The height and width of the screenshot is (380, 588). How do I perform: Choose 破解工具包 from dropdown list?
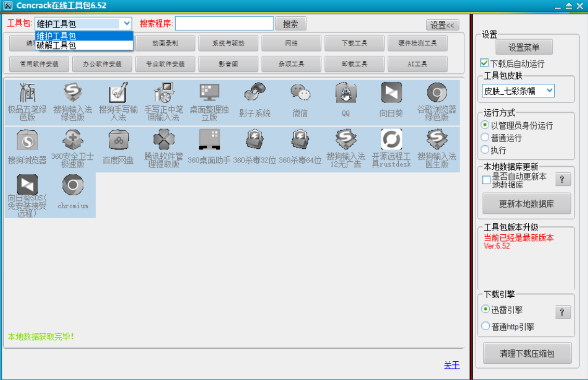coord(84,45)
